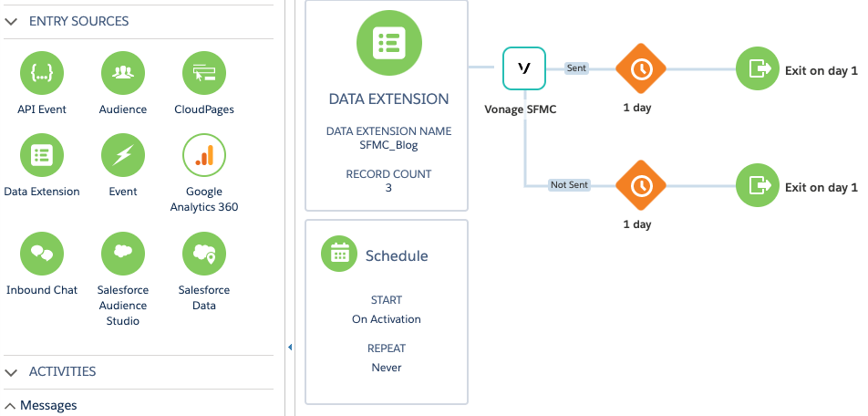Image resolution: width=868 pixels, height=416 pixels.
Task: Select the Exit icon on Sent path
Action: (758, 68)
